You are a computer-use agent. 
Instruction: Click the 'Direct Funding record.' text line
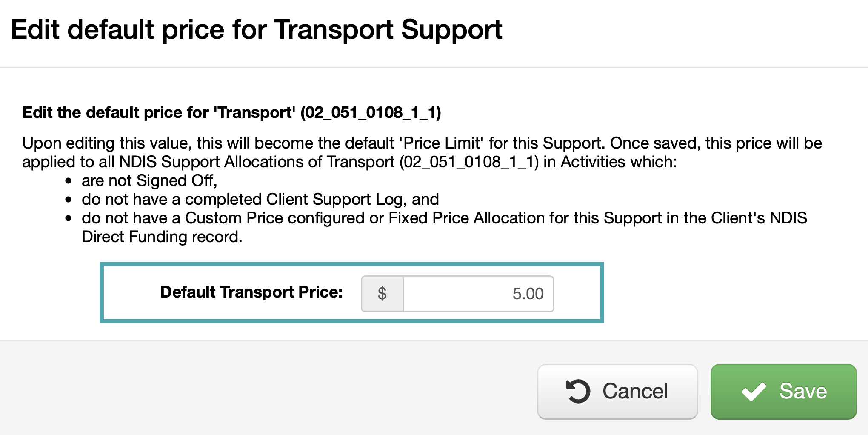(162, 237)
